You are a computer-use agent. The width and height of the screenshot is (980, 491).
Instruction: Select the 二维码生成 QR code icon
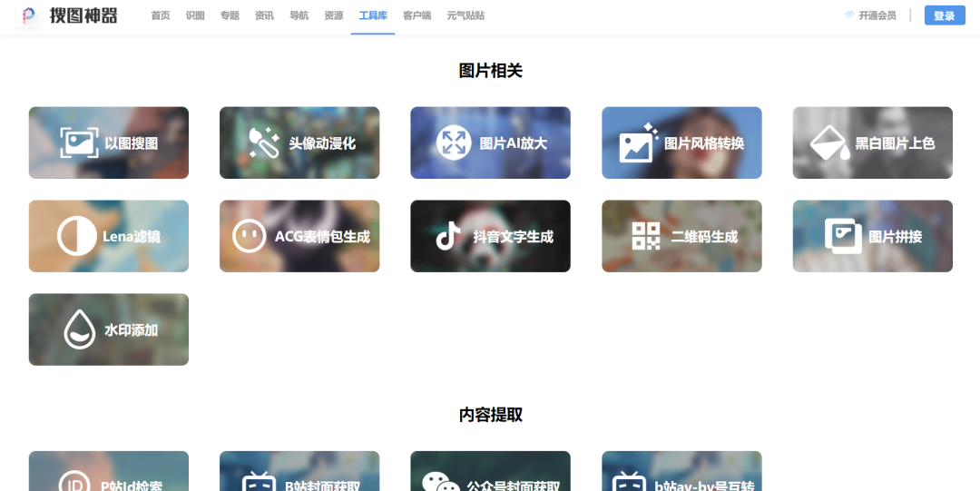[646, 236]
